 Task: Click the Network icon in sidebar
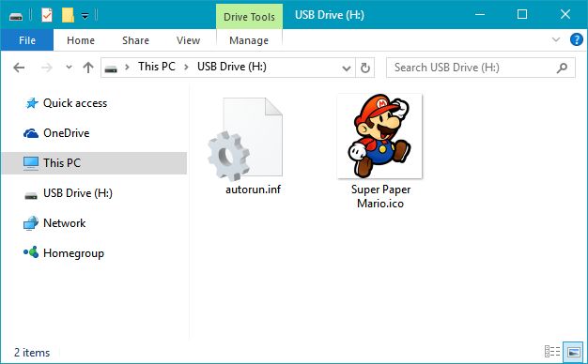tap(31, 223)
